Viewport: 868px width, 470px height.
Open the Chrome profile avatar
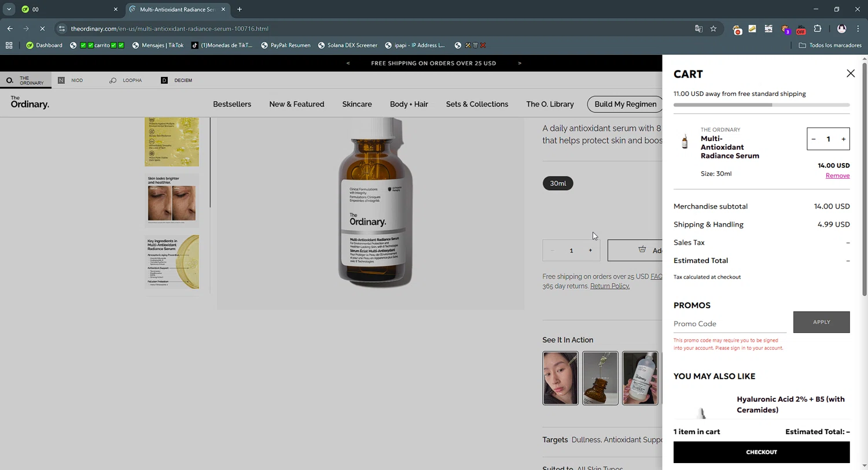click(x=841, y=28)
